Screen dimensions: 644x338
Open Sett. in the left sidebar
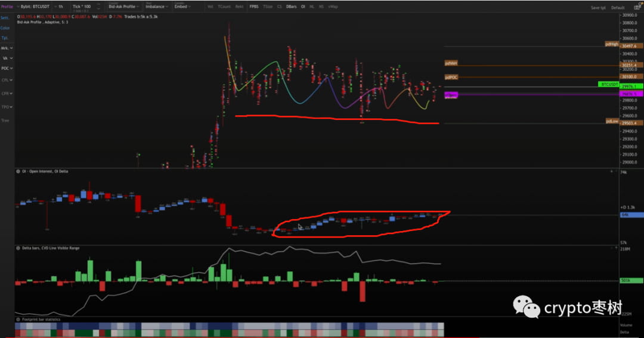click(x=5, y=18)
